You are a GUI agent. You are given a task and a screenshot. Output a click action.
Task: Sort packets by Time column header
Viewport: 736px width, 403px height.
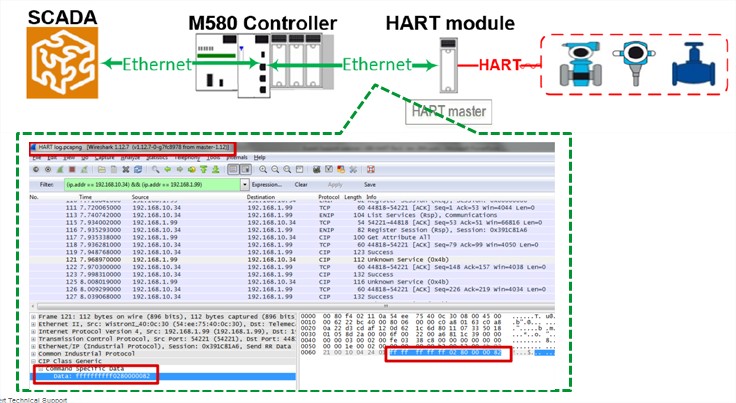pos(85,197)
